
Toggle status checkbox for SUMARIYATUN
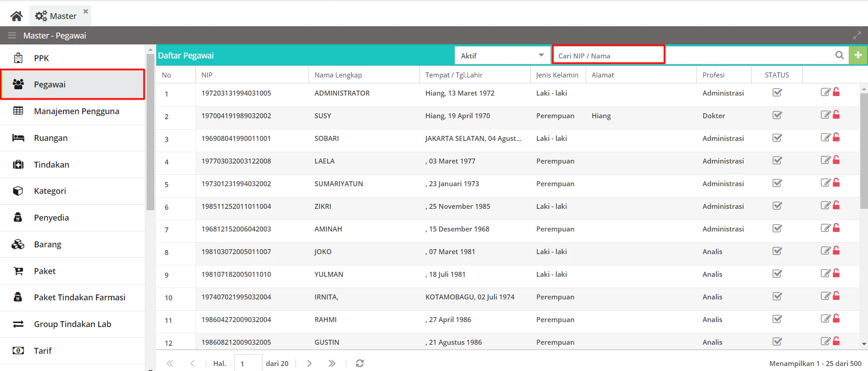tap(777, 183)
